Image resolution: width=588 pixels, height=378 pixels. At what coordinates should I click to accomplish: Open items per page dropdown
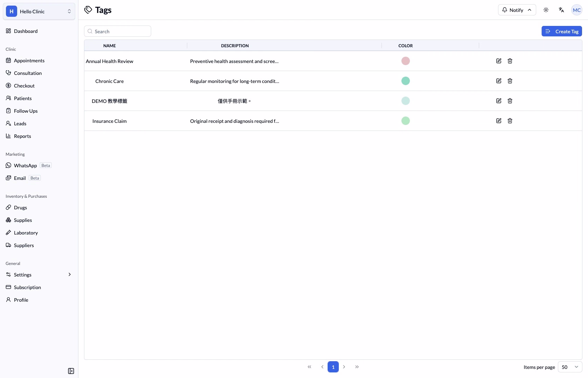(x=570, y=367)
